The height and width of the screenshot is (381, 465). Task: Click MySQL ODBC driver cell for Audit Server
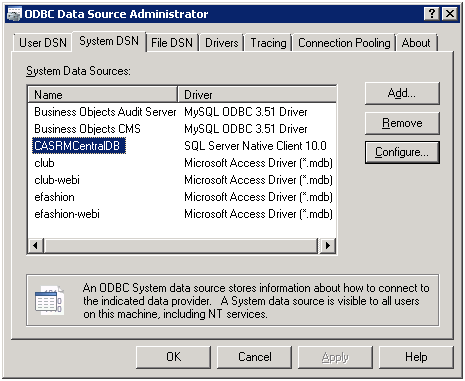(x=246, y=112)
